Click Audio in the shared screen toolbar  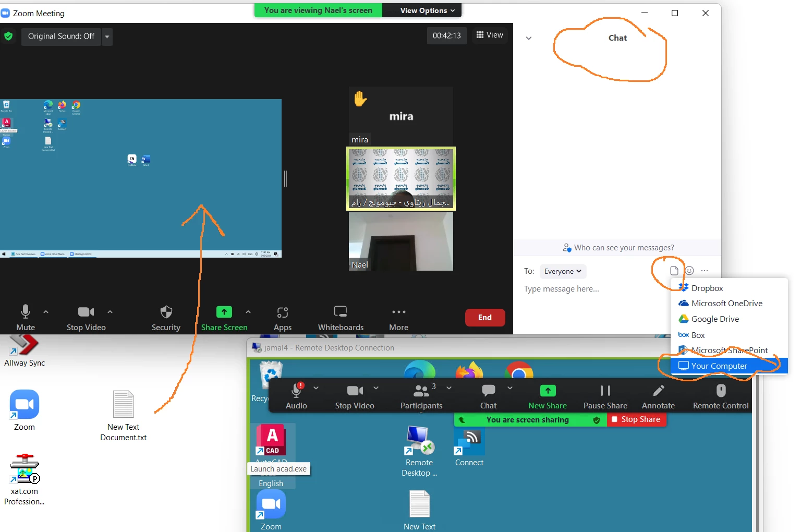click(x=296, y=396)
